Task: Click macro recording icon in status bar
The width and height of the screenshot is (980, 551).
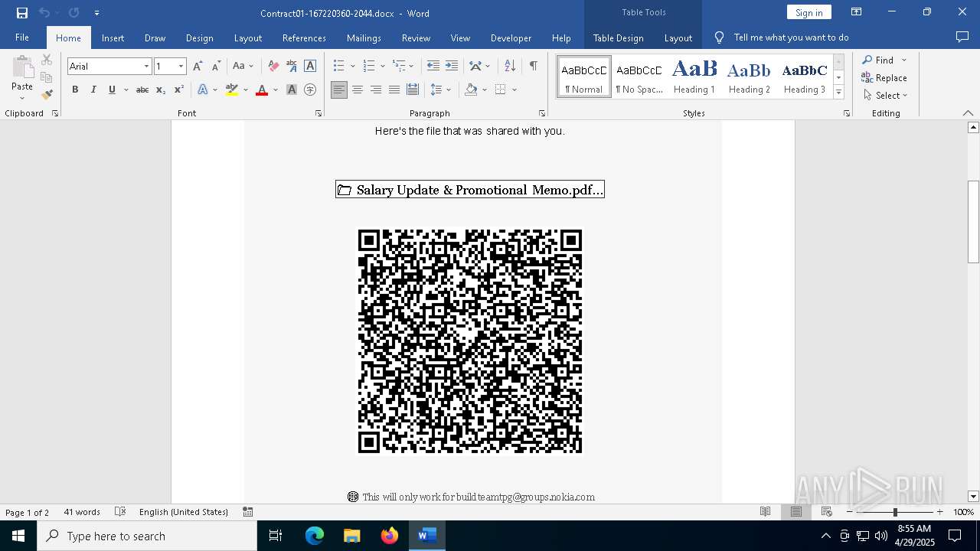Action: [x=248, y=512]
